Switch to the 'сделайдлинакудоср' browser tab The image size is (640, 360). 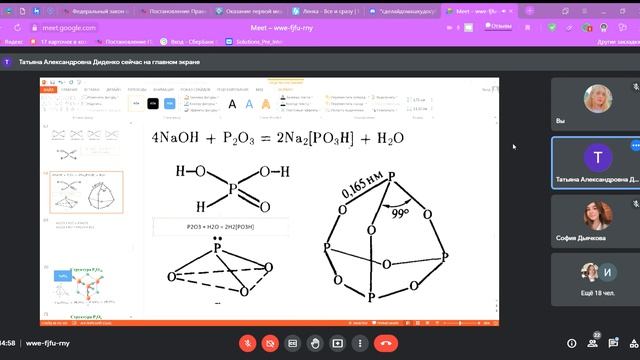[x=402, y=11]
